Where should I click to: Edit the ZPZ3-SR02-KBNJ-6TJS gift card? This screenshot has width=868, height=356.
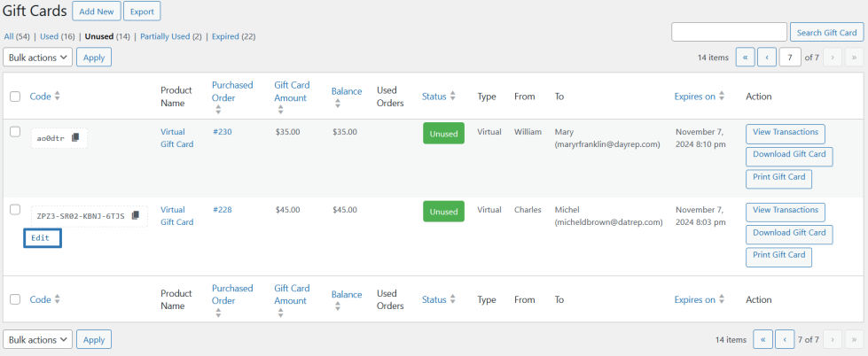[x=42, y=238]
